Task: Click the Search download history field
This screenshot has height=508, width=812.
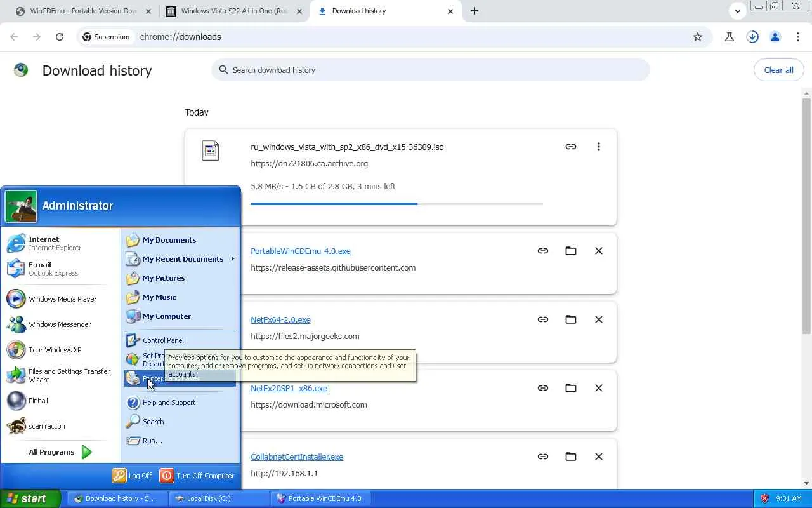Action: (x=430, y=70)
